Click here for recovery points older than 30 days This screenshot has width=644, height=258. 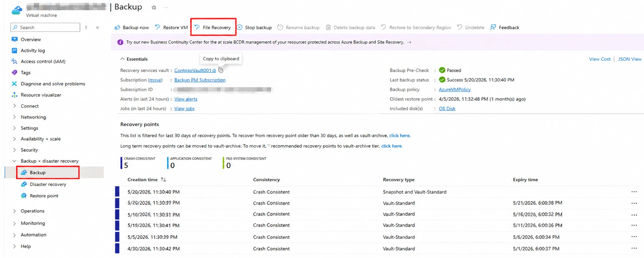point(400,135)
